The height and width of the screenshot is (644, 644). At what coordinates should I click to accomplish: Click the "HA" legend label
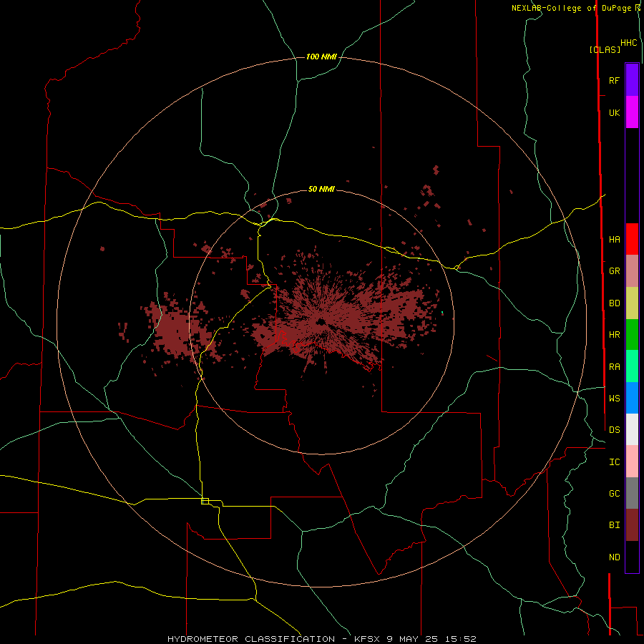click(x=615, y=240)
